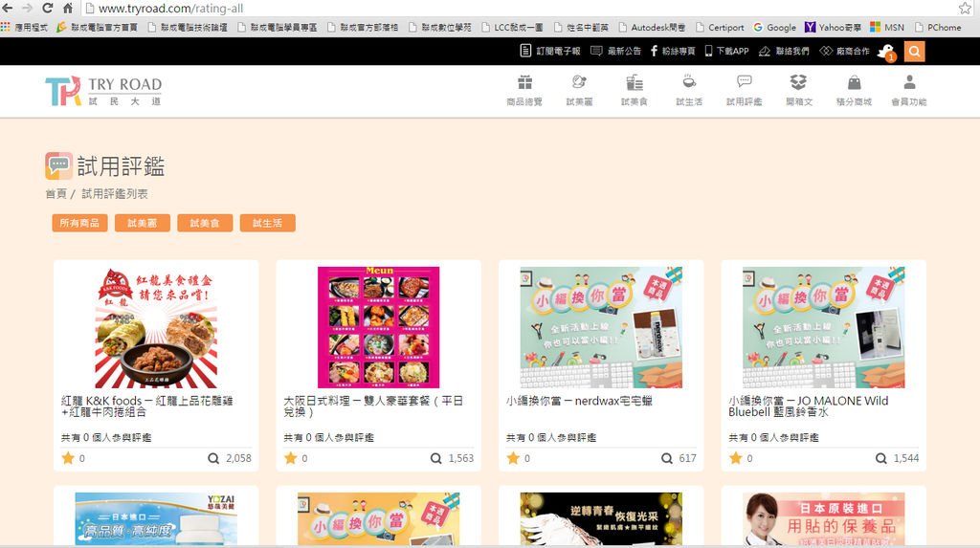Open 最新公告 announcements
Screen dimensions: 980x548
coord(615,52)
